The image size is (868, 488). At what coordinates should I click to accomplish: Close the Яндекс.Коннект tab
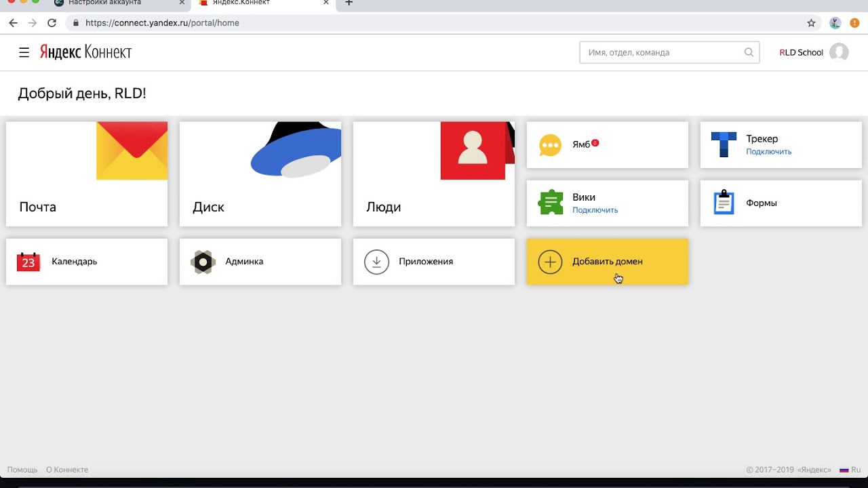326,3
